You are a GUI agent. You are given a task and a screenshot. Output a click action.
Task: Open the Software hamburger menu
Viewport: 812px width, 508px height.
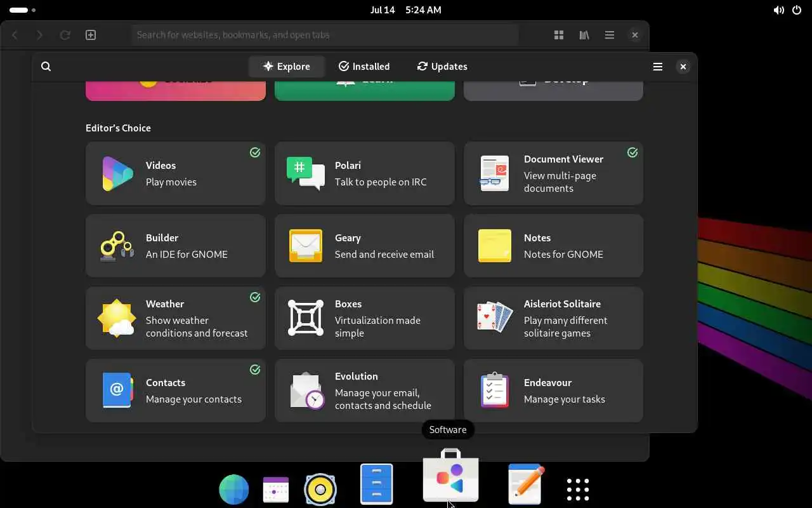click(x=658, y=67)
